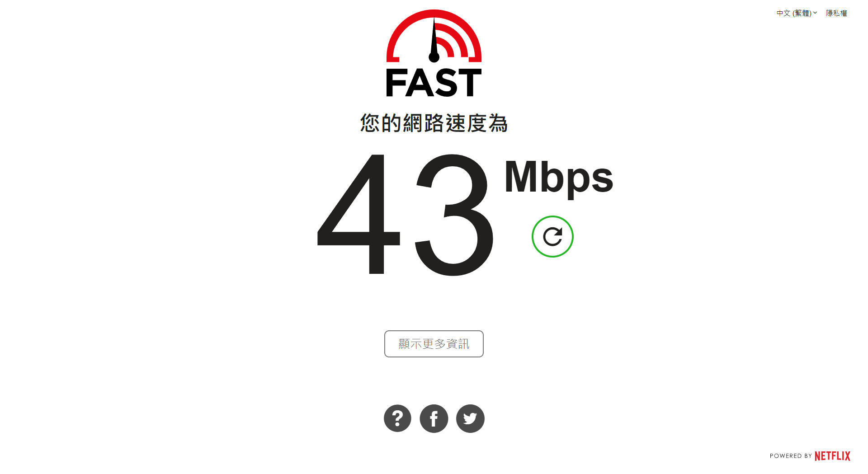Open the question mark help icon
Screen dimensions: 868x474
(397, 418)
